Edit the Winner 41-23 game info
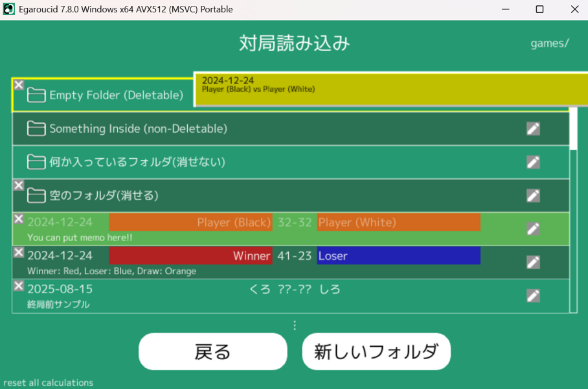This screenshot has width=588, height=389. coord(533,262)
